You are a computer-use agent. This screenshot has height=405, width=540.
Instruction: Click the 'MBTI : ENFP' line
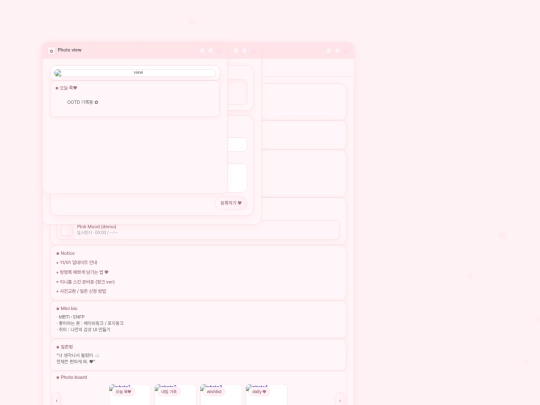click(71, 317)
